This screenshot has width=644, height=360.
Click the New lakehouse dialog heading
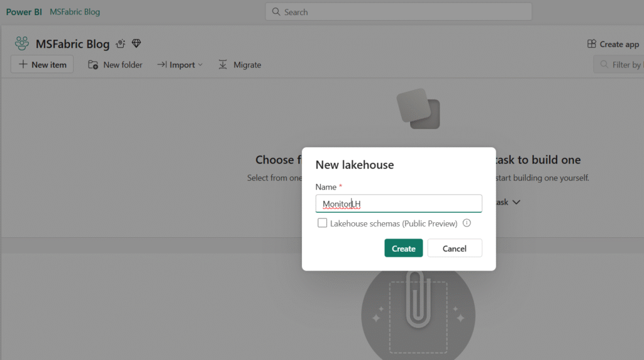[x=355, y=165]
